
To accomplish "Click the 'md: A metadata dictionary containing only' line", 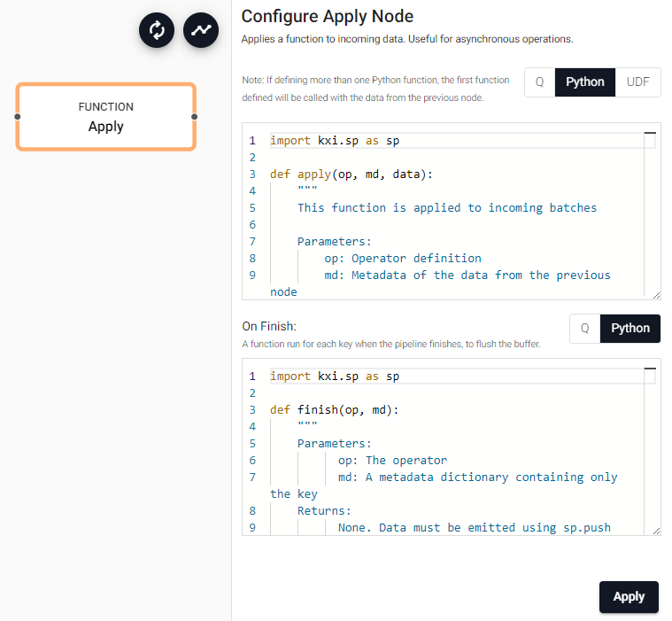I will coord(478,477).
